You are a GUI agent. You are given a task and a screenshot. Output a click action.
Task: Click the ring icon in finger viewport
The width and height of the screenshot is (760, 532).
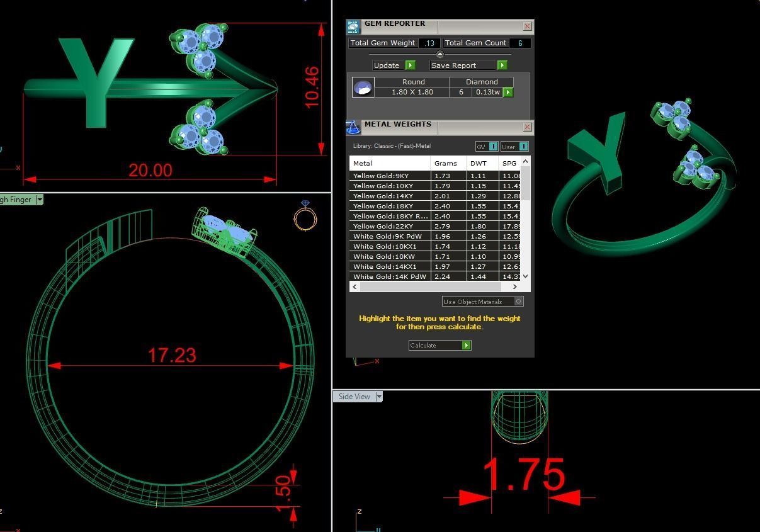tap(305, 217)
